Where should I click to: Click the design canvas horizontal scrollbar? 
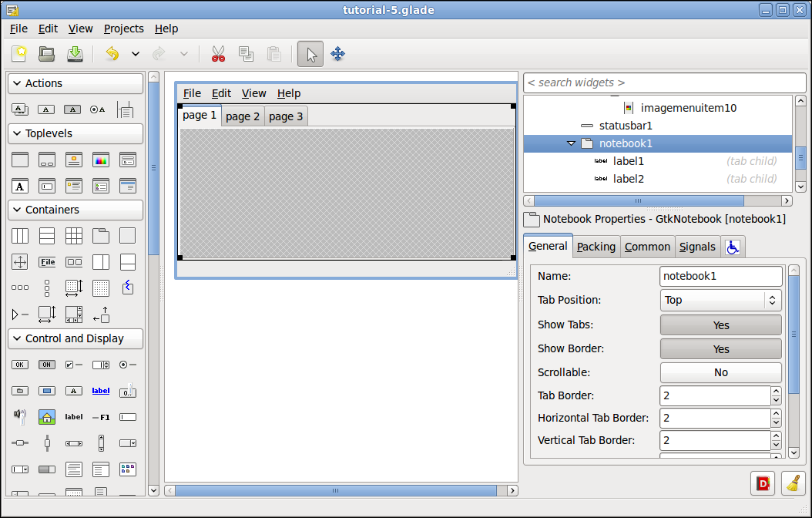[x=336, y=490]
